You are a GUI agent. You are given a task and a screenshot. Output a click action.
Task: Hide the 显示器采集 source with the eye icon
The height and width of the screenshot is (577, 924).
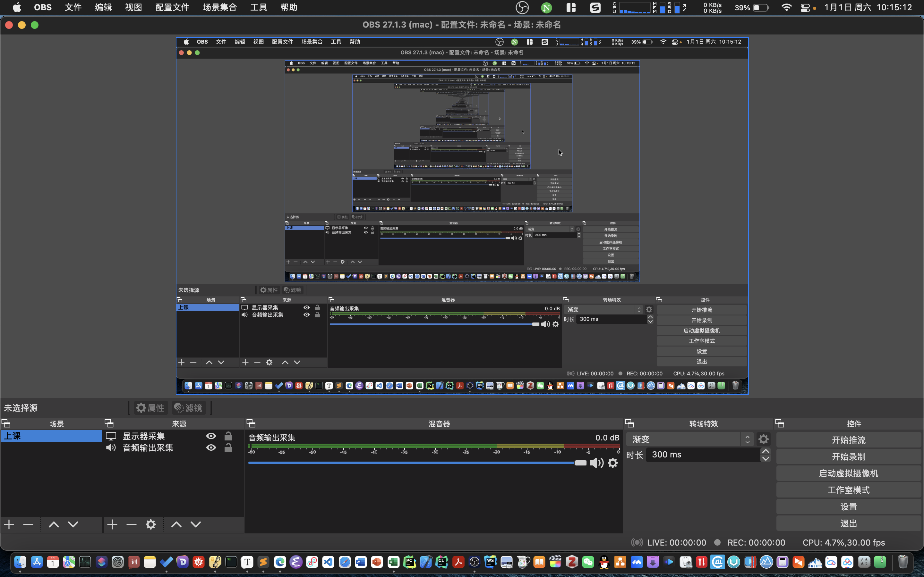(211, 435)
